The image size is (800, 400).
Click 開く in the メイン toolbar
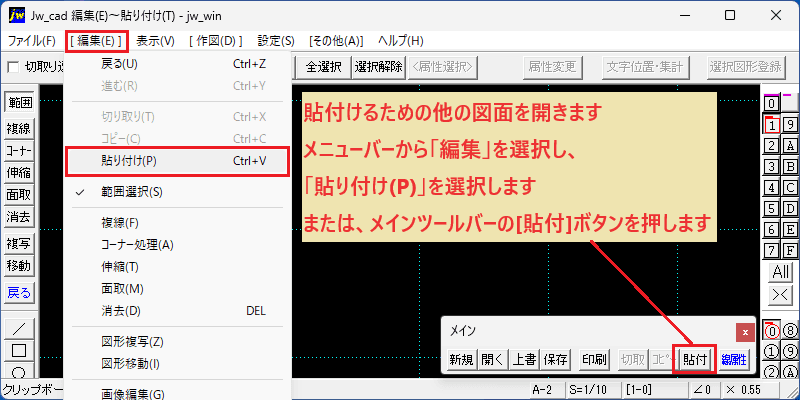pyautogui.click(x=493, y=360)
